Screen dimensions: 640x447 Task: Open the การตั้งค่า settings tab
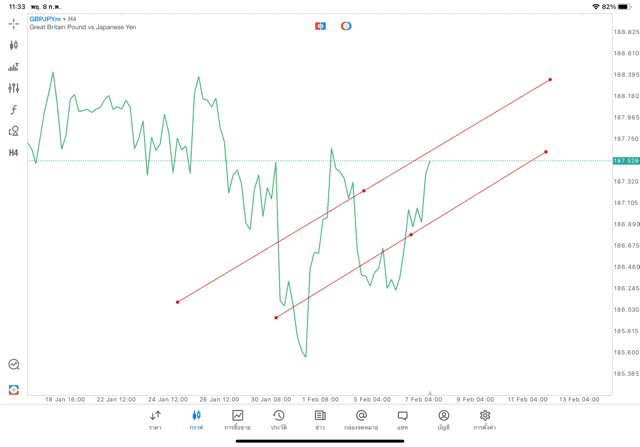click(x=485, y=420)
